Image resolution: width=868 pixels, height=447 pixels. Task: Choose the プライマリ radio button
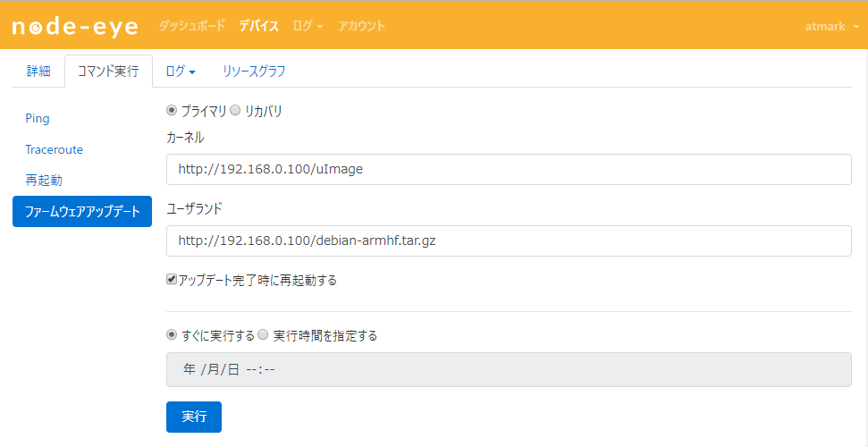(172, 110)
